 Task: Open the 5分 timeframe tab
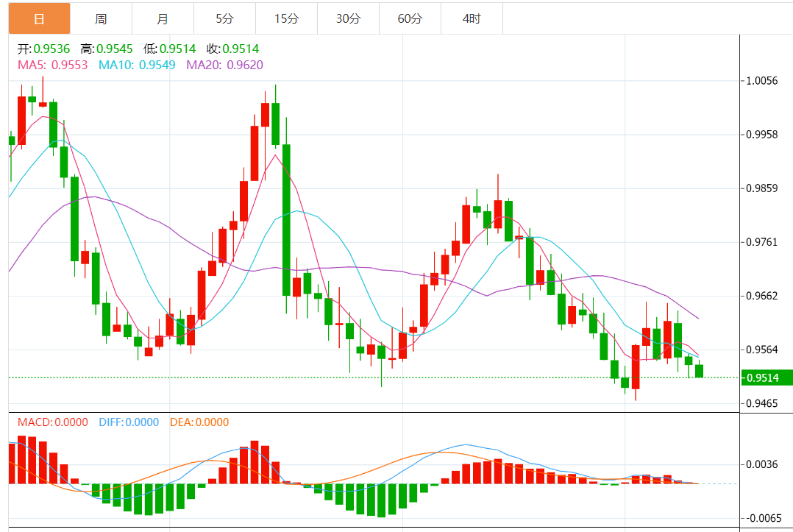click(x=224, y=18)
